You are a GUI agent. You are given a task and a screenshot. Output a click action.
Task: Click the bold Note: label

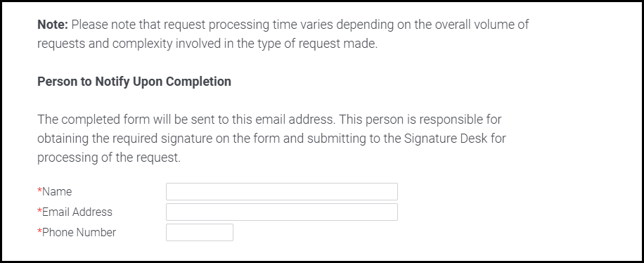pos(53,25)
